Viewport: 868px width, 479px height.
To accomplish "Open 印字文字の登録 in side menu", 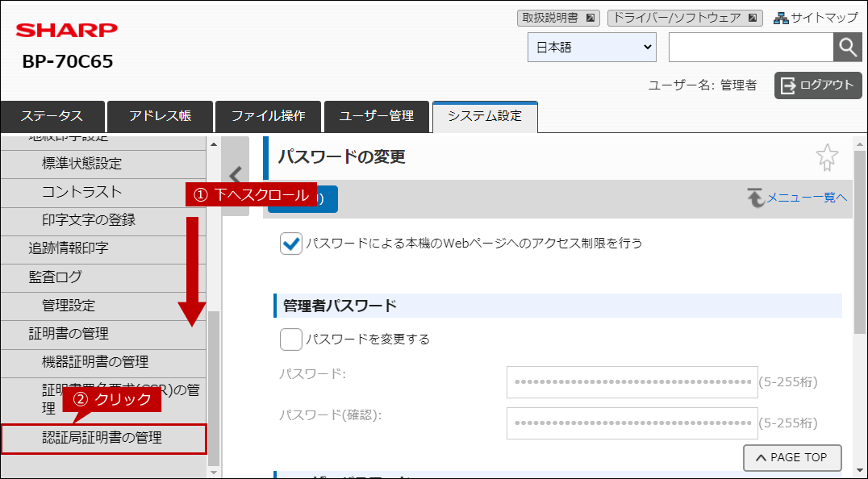I will point(103,221).
